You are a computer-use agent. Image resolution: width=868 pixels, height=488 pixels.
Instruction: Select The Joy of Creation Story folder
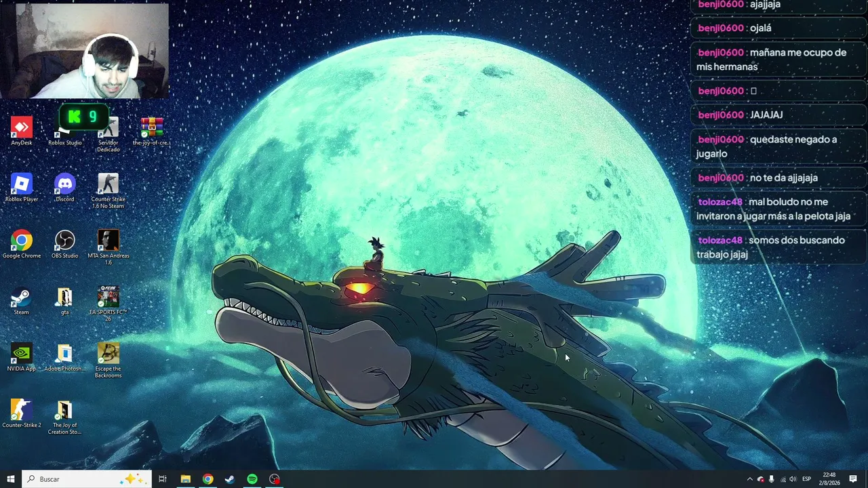tap(65, 418)
